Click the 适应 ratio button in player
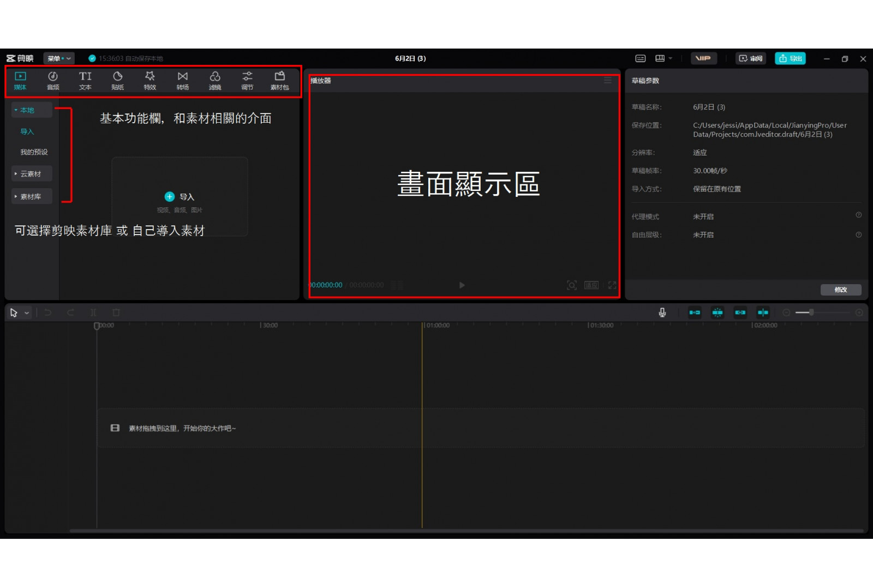 [591, 285]
